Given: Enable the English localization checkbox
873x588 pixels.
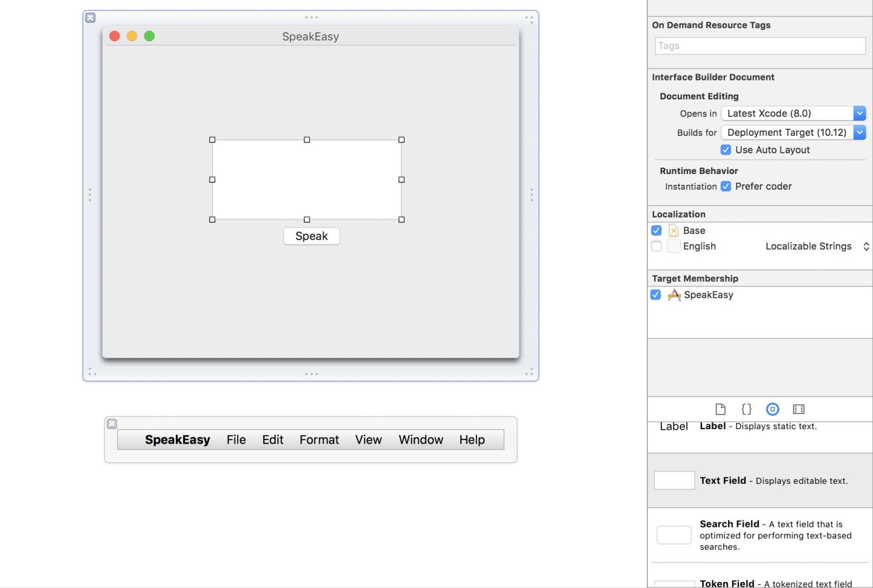Looking at the screenshot, I should click(x=656, y=246).
